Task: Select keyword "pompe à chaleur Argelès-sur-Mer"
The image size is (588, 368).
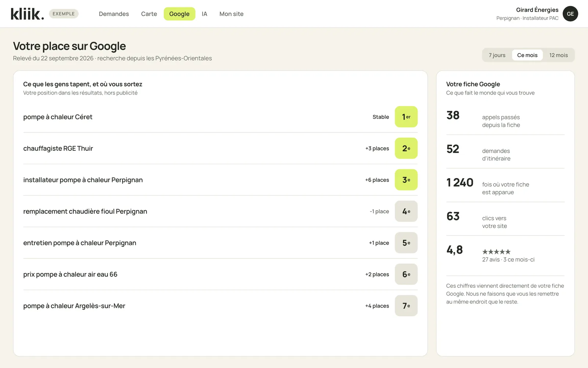Action: (x=74, y=306)
